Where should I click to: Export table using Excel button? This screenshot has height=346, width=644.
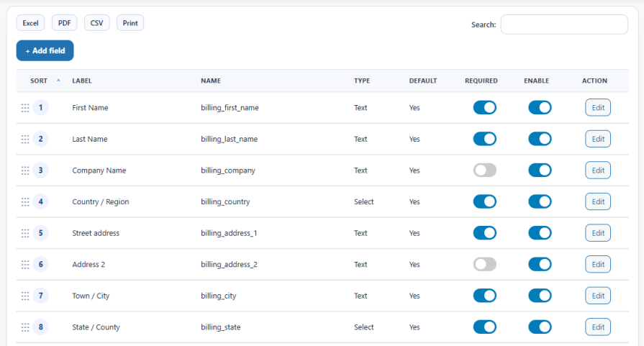click(x=30, y=23)
